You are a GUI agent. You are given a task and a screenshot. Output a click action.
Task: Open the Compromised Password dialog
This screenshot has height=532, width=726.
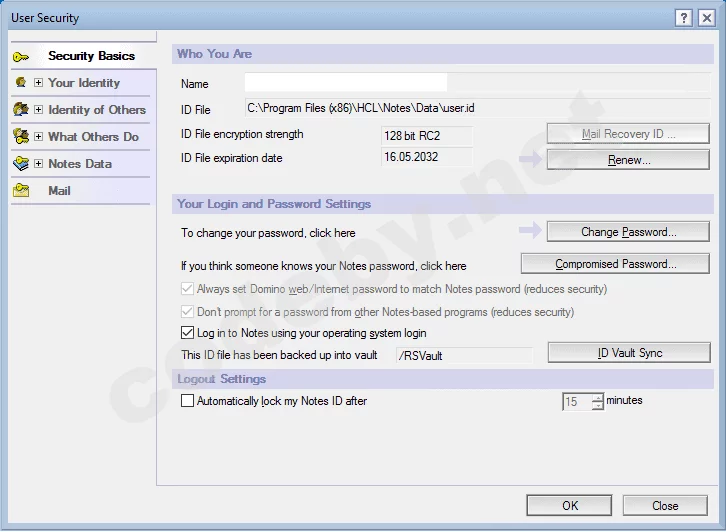pyautogui.click(x=615, y=265)
